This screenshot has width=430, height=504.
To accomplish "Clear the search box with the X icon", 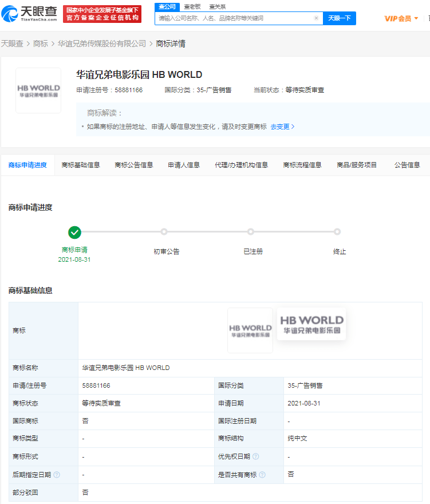I will 316,18.
